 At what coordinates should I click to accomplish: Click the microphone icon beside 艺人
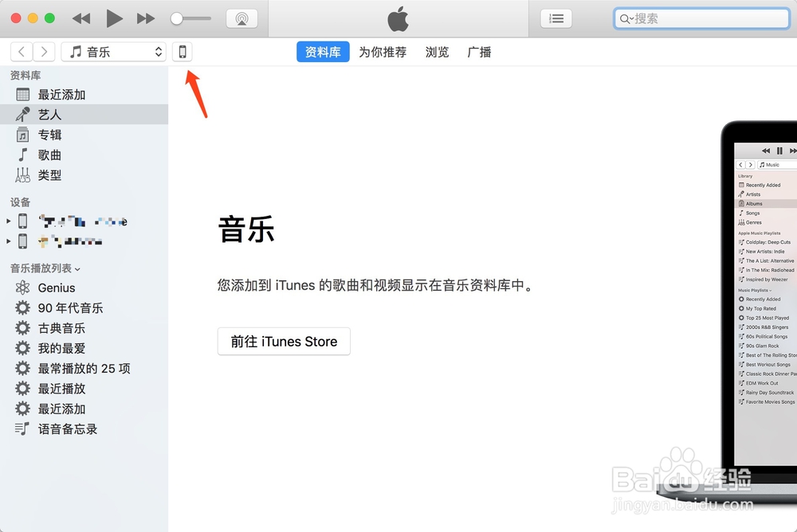23,115
